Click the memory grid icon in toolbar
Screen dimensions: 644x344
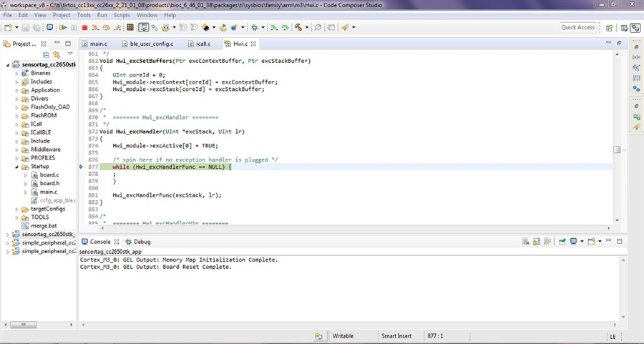point(130,27)
